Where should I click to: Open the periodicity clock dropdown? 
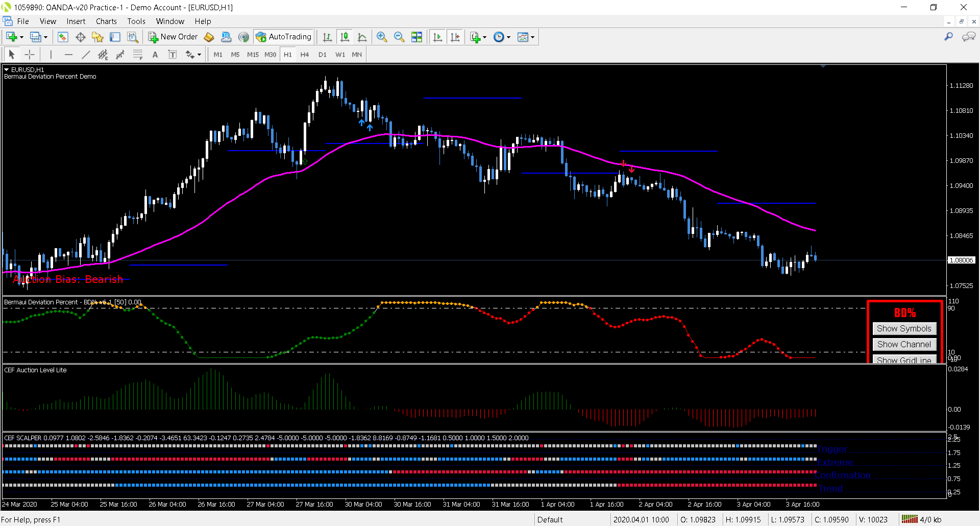tap(508, 37)
